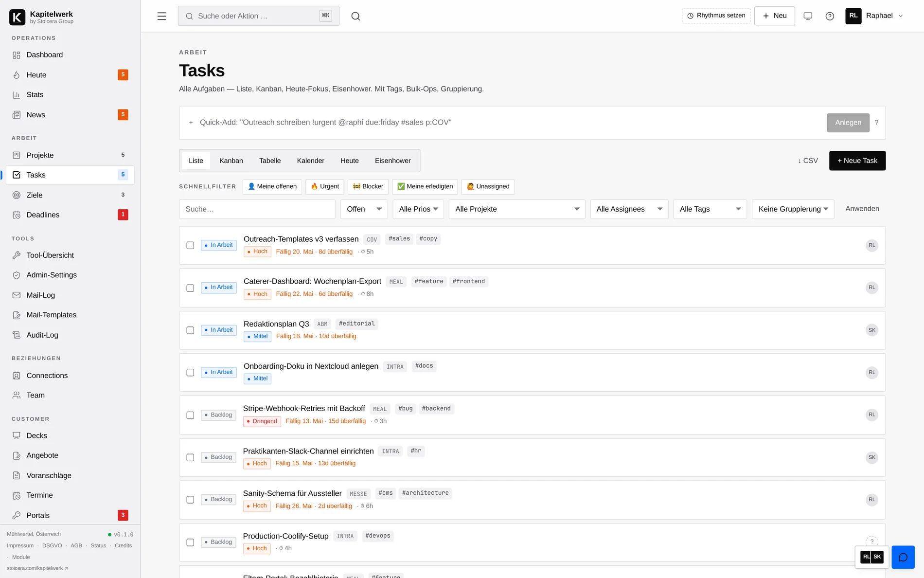The height and width of the screenshot is (578, 924).
Task: Open the Offen status dropdown
Action: [364, 209]
